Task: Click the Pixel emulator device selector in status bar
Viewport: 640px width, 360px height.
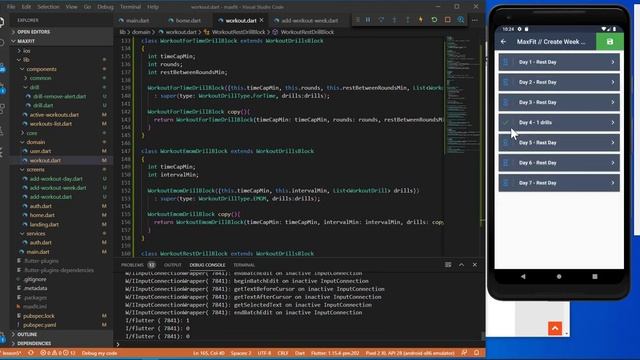Action: point(410,353)
